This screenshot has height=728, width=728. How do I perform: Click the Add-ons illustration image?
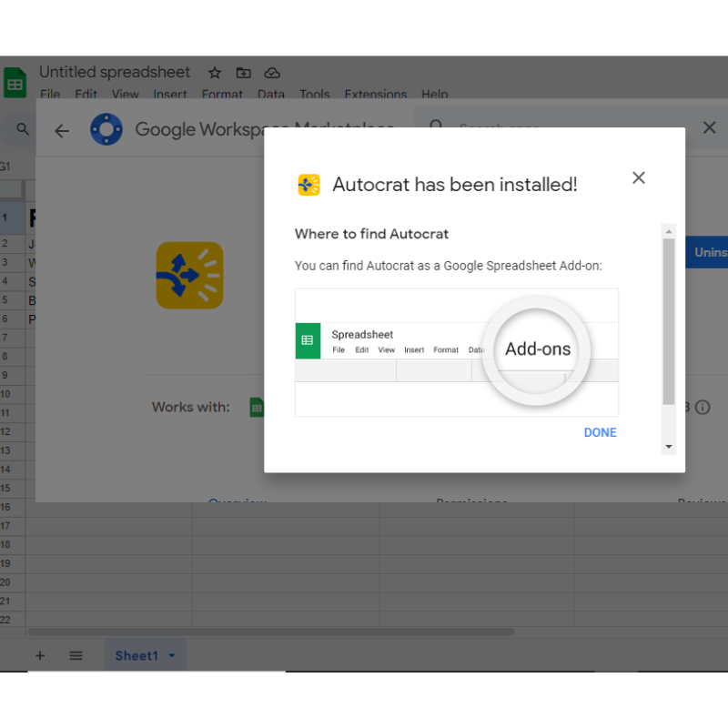click(x=457, y=352)
